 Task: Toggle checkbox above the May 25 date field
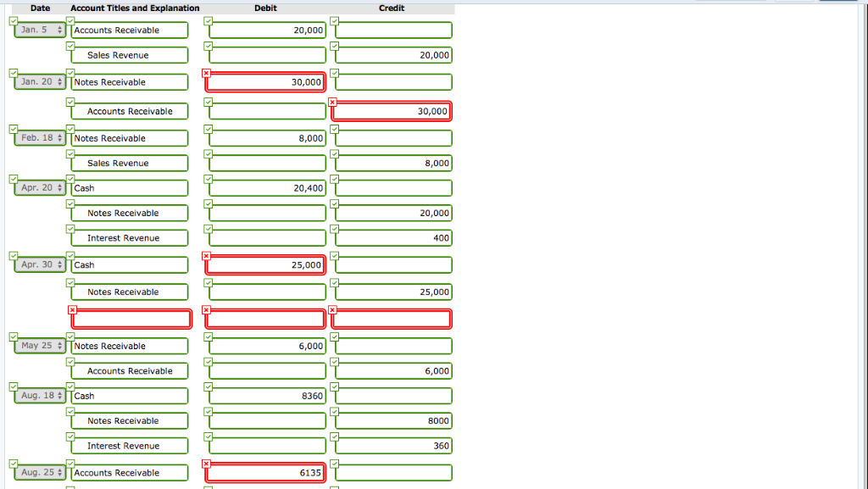pyautogui.click(x=12, y=337)
